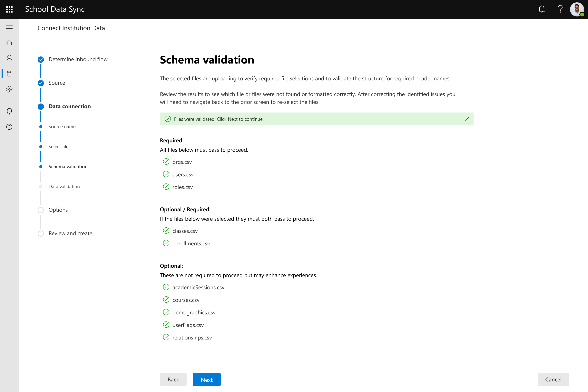Image resolution: width=588 pixels, height=392 pixels.
Task: Click the courses.csv file name
Action: click(186, 300)
